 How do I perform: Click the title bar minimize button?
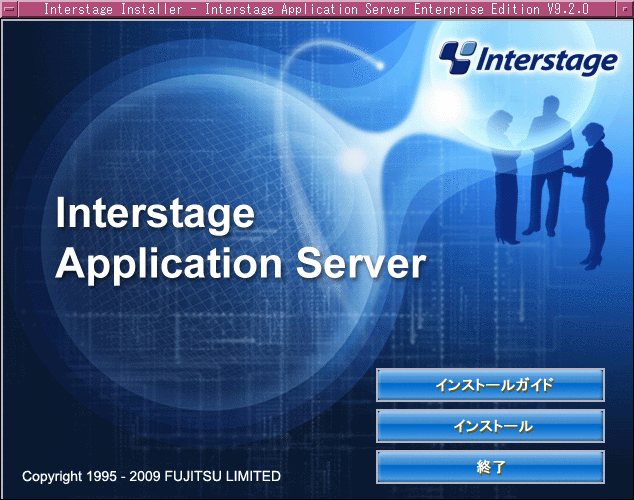point(625,9)
